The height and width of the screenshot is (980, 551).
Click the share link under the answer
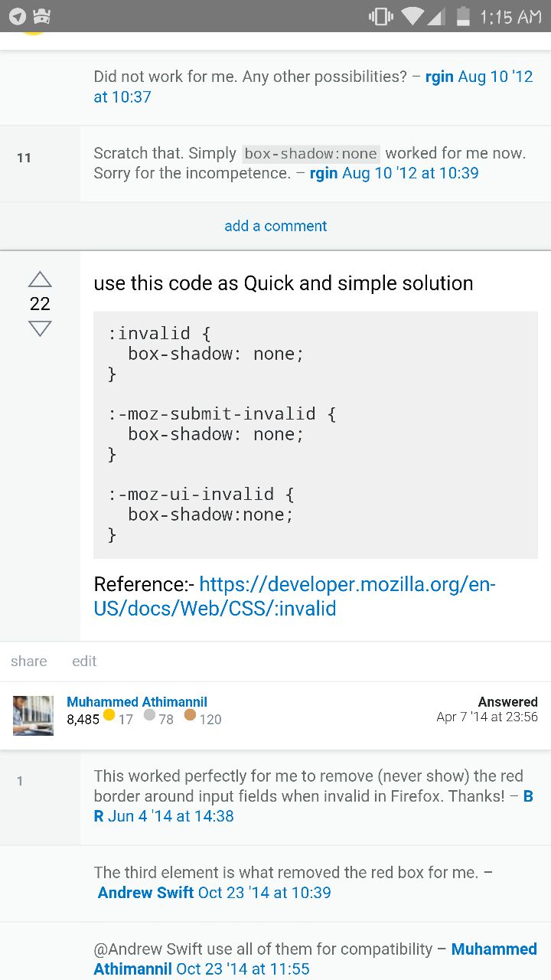click(x=29, y=661)
